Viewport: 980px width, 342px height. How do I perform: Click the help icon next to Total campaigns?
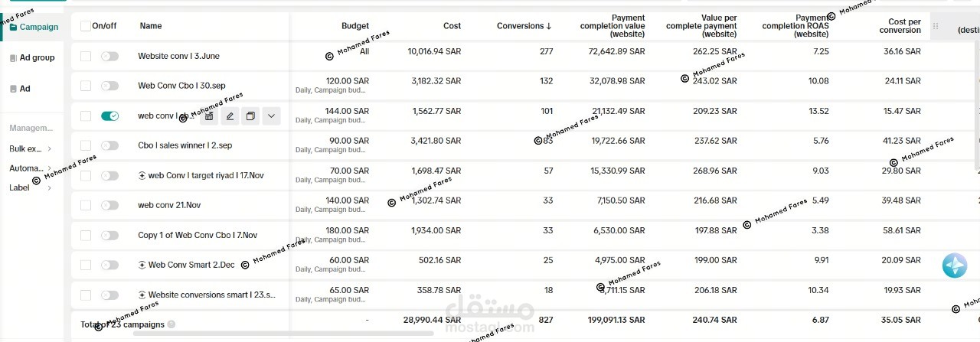coord(171,324)
